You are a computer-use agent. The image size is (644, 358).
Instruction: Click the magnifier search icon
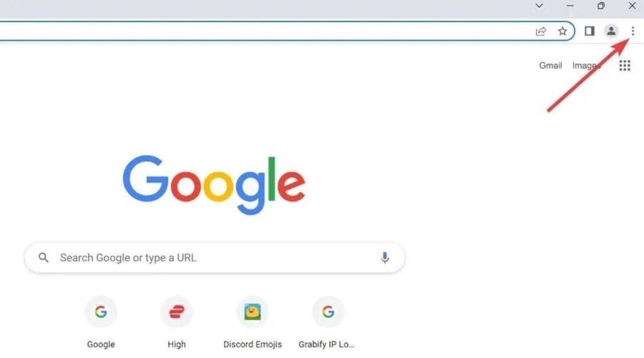tap(43, 258)
